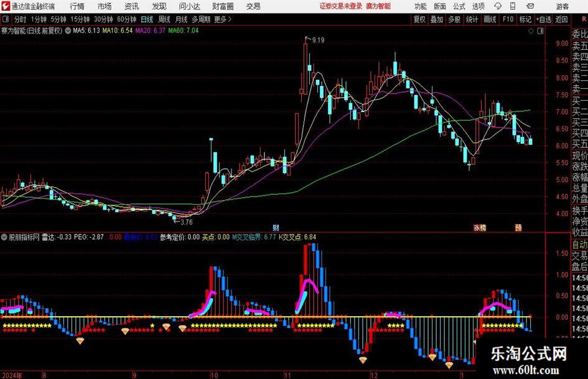
Task: Open the mobile phone icon
Action: pyautogui.click(x=513, y=6)
